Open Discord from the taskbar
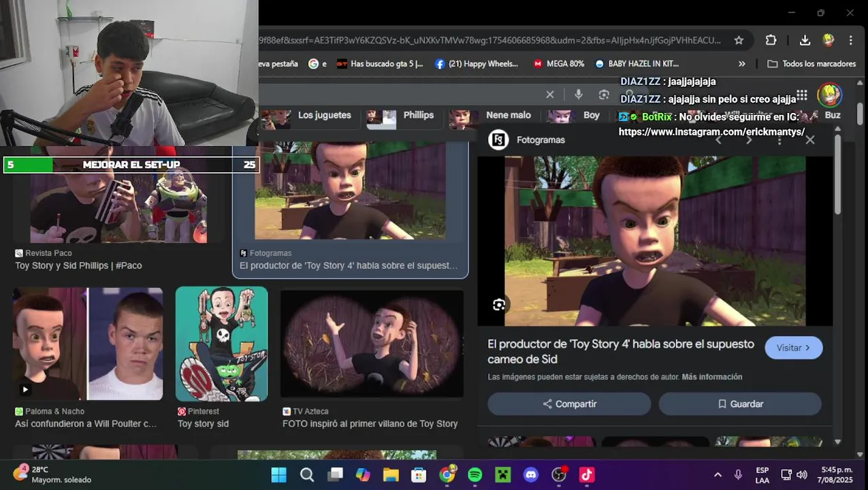 click(x=531, y=475)
